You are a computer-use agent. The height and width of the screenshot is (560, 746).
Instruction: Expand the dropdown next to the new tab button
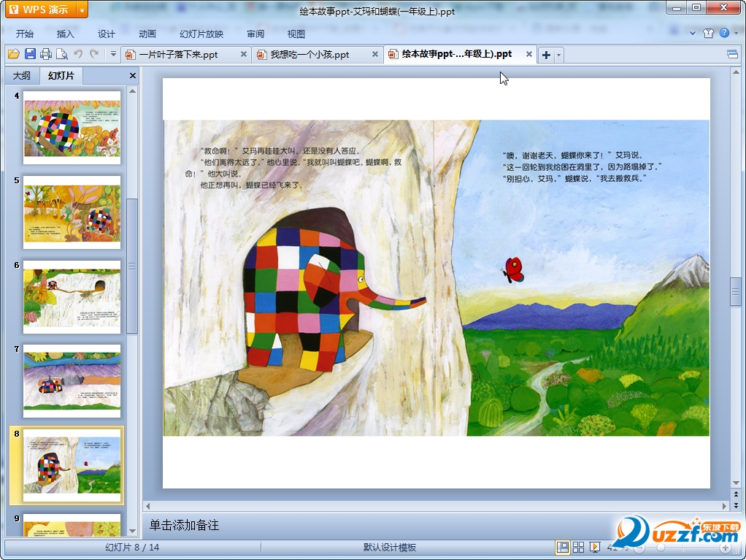(x=558, y=55)
